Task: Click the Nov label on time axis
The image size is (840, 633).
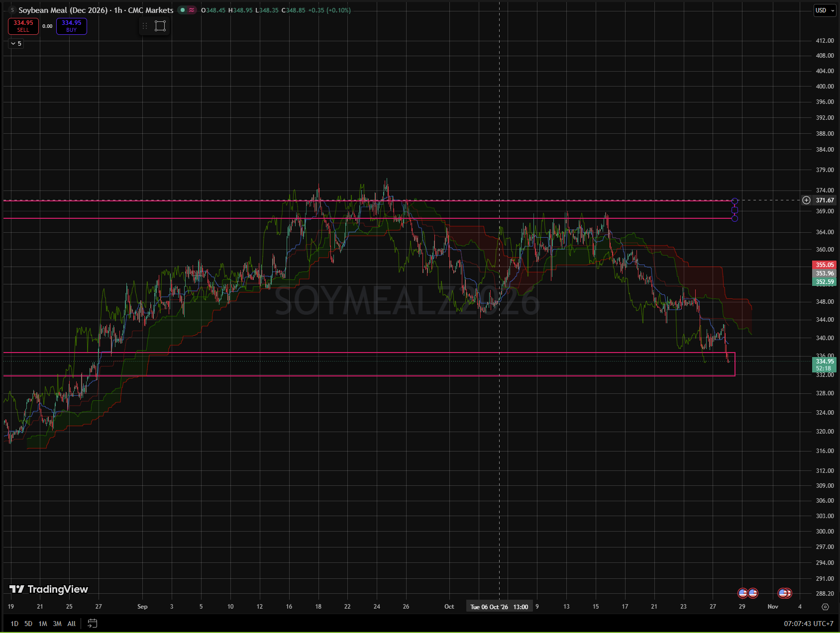Action: (773, 607)
